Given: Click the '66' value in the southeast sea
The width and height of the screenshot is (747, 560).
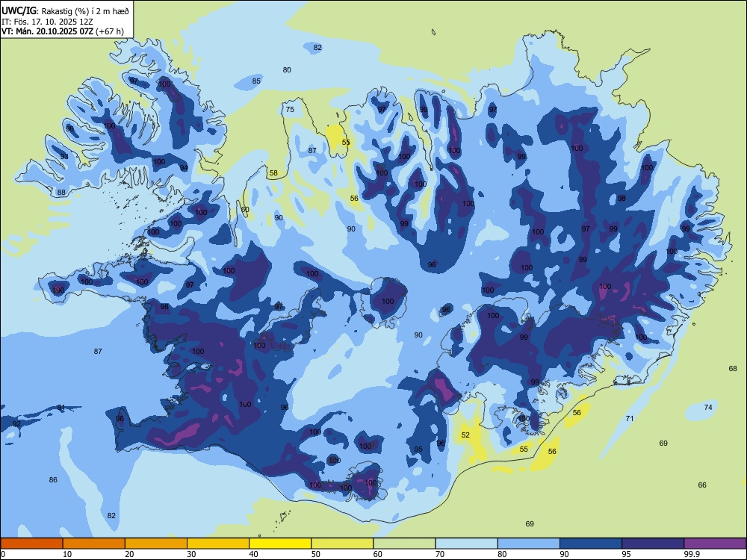Looking at the screenshot, I should tap(702, 485).
